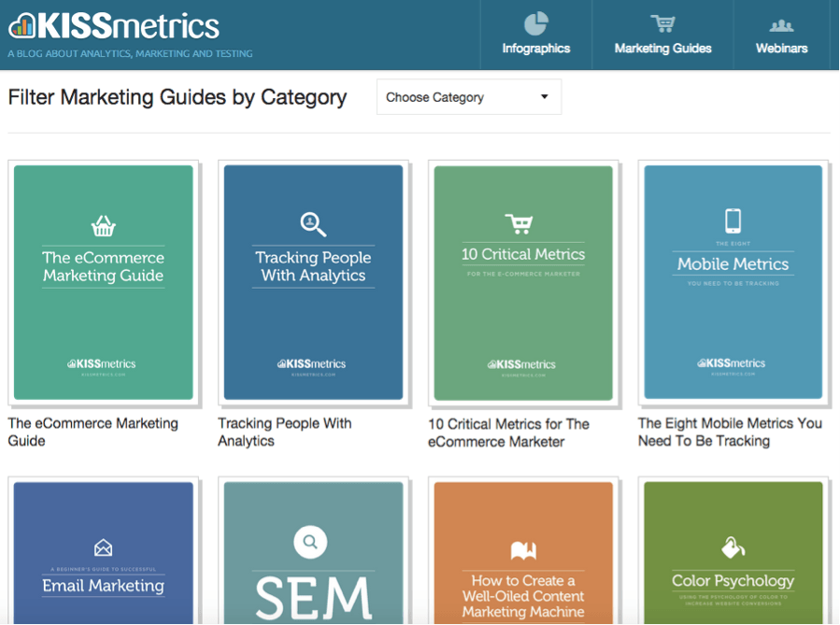Open the Email Marketing cover title

[x=104, y=586]
